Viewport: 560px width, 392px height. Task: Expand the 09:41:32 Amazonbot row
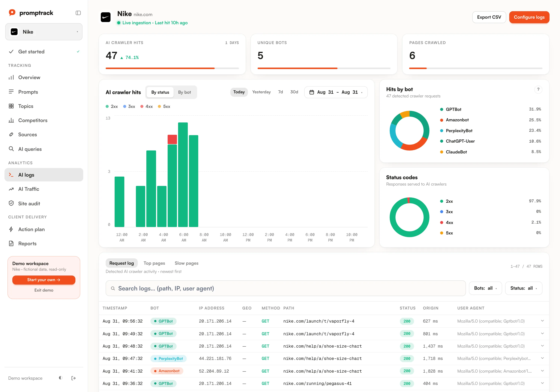tap(542, 371)
